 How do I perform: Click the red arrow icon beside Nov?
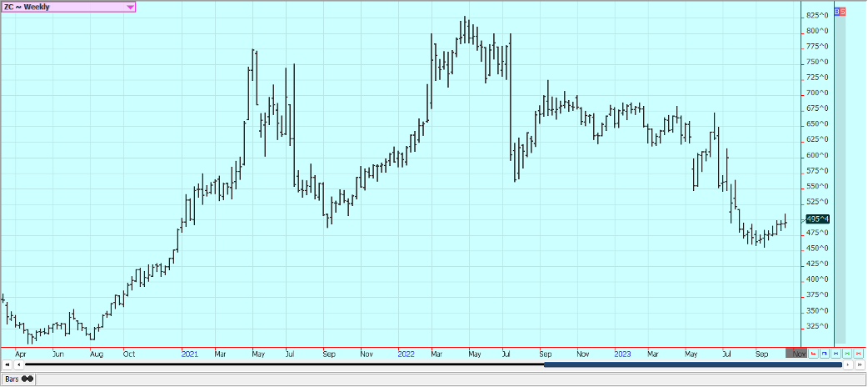click(x=813, y=353)
